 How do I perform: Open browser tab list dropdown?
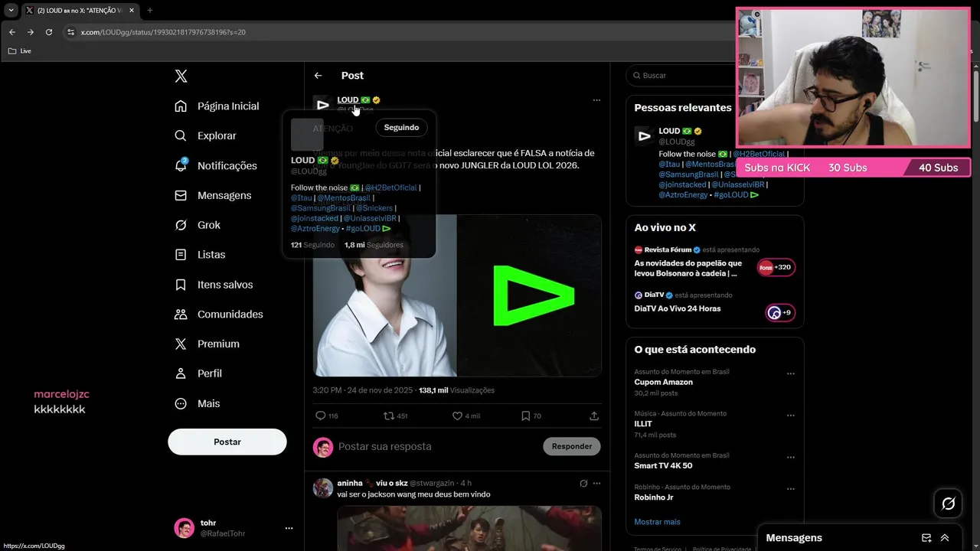[x=11, y=10]
